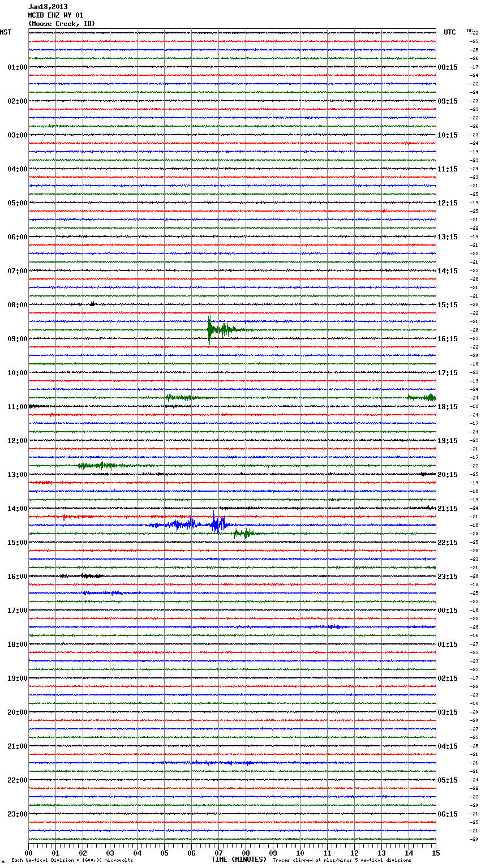Click the 05:15 UTC time label
This screenshot has width=481, height=868.
(x=448, y=780)
